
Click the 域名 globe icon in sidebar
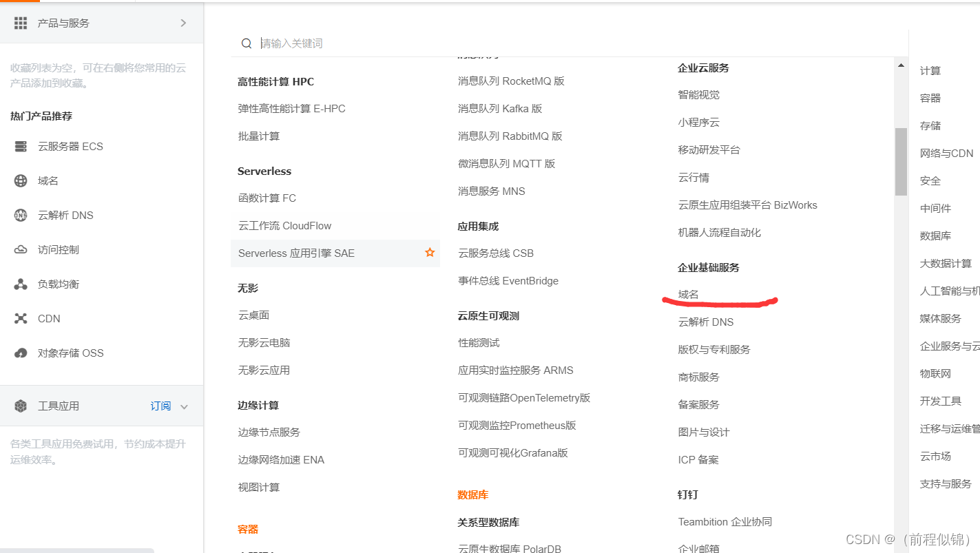21,180
